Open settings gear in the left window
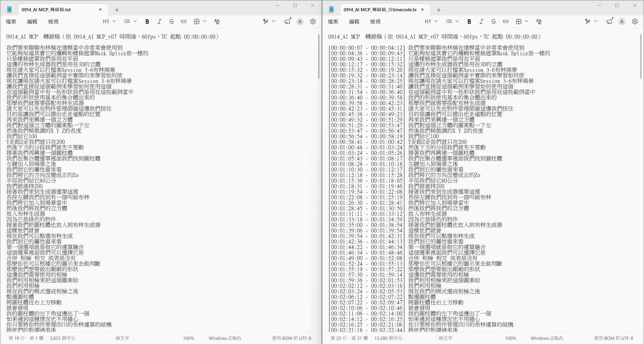 point(313,21)
